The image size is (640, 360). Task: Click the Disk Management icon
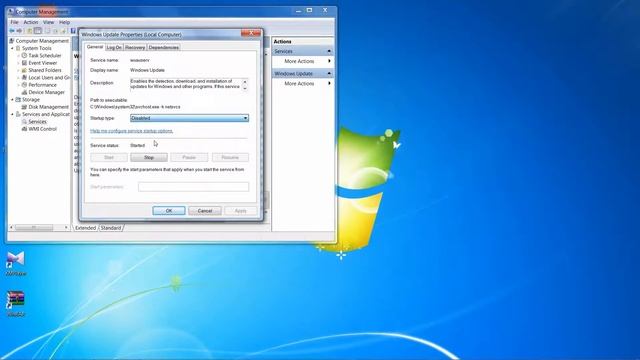tap(24, 107)
